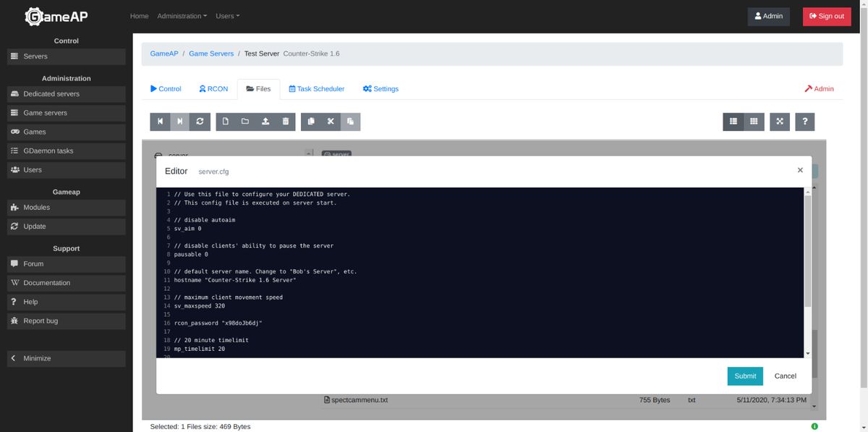Click the delete trash icon
This screenshot has width=868, height=432.
(286, 122)
